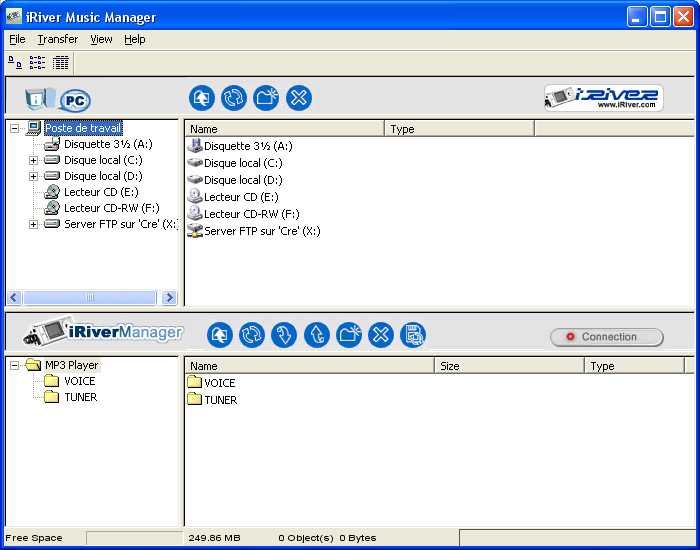Open the View menu
This screenshot has height=550, width=700.
pos(101,39)
